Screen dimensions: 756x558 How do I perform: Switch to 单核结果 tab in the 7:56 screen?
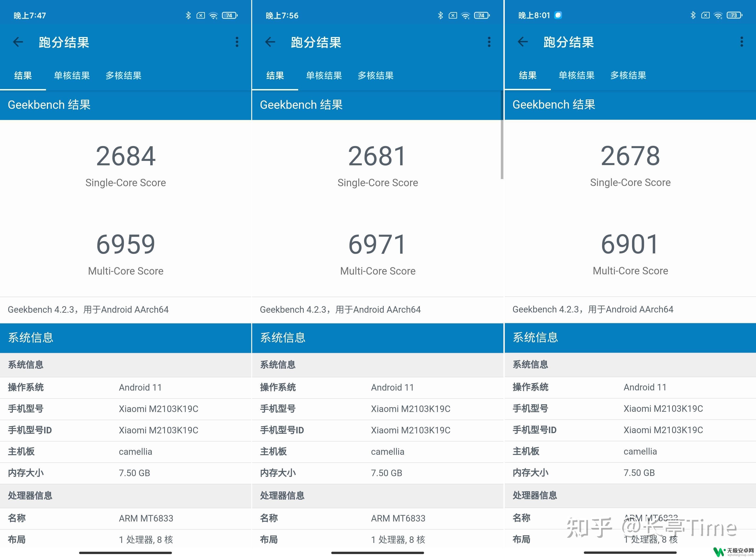[x=324, y=75]
